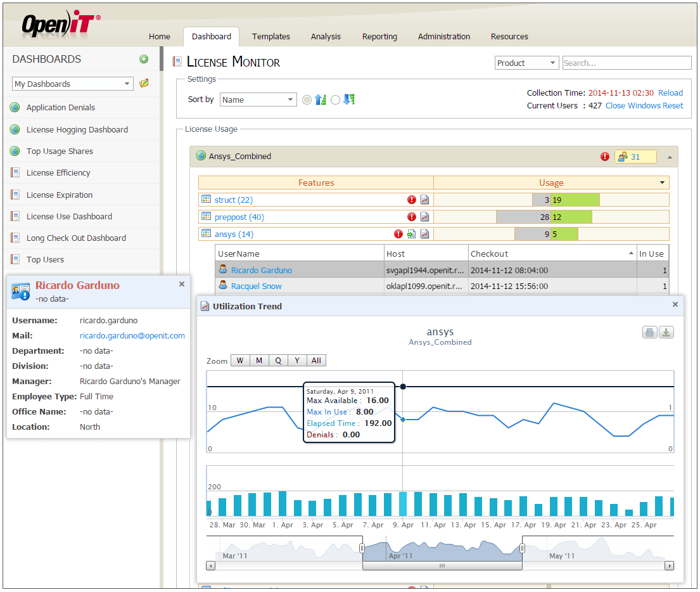The width and height of the screenshot is (700, 592).
Task: Open the ansys (14) feature link
Action: coord(234,234)
